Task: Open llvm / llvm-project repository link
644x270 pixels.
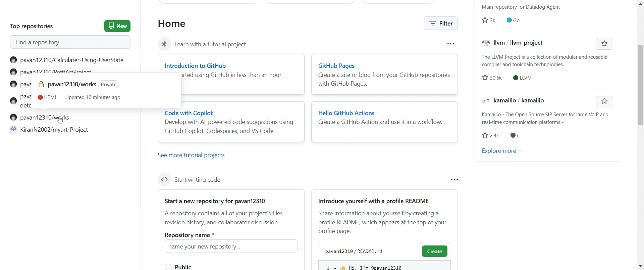Action: click(518, 43)
